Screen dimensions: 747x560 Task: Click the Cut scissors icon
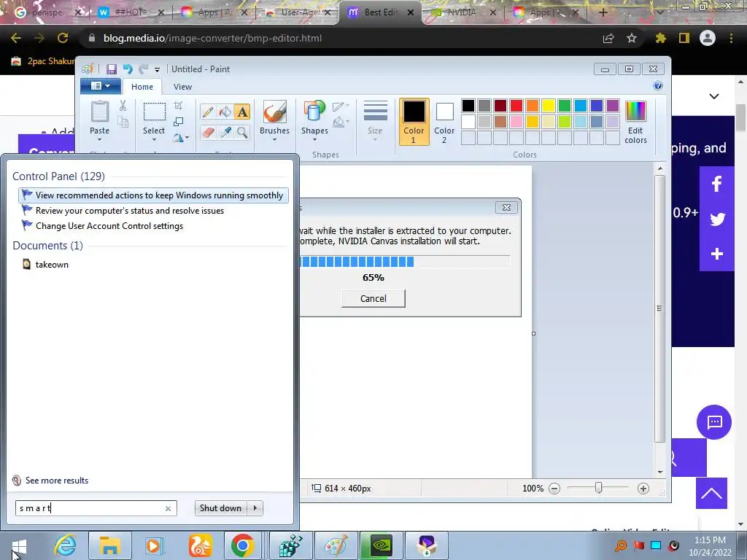pos(123,105)
